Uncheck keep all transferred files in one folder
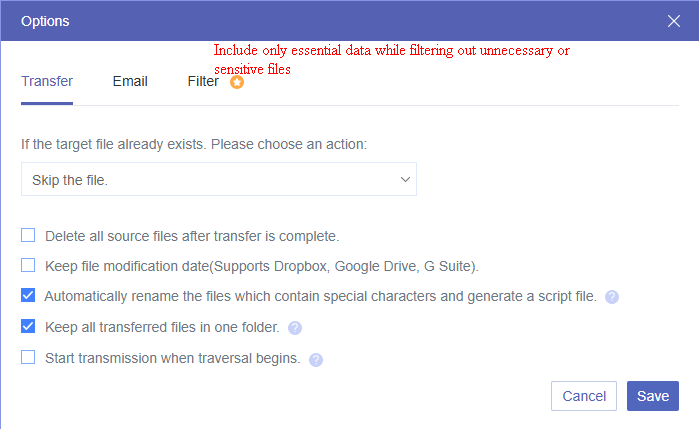 (x=28, y=326)
